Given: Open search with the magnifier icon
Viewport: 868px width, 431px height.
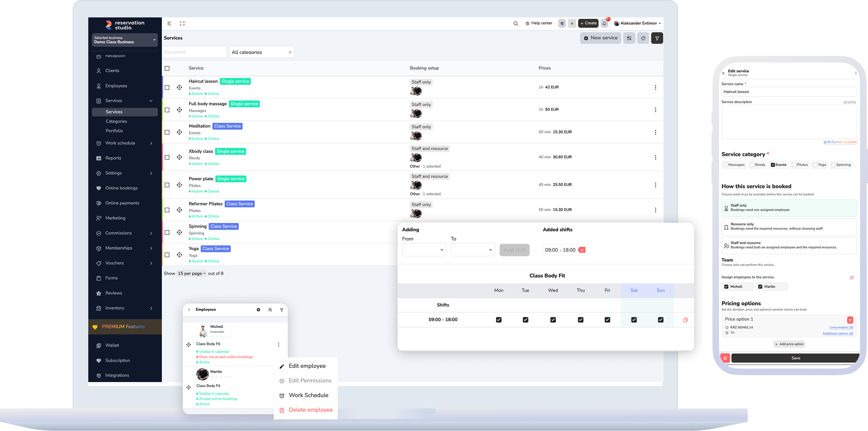Looking at the screenshot, I should pyautogui.click(x=516, y=24).
